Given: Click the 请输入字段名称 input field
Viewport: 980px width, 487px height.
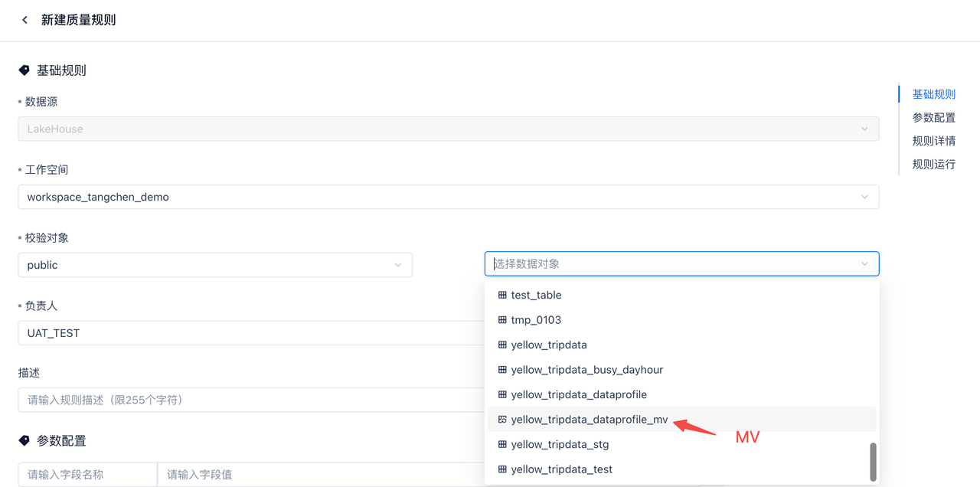Looking at the screenshot, I should 87,475.
